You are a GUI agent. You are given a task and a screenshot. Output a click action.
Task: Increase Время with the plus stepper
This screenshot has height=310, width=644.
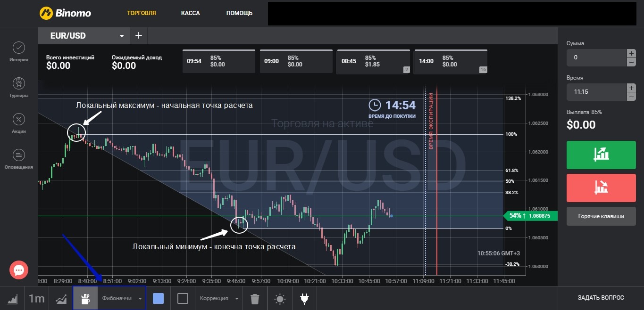coord(631,88)
